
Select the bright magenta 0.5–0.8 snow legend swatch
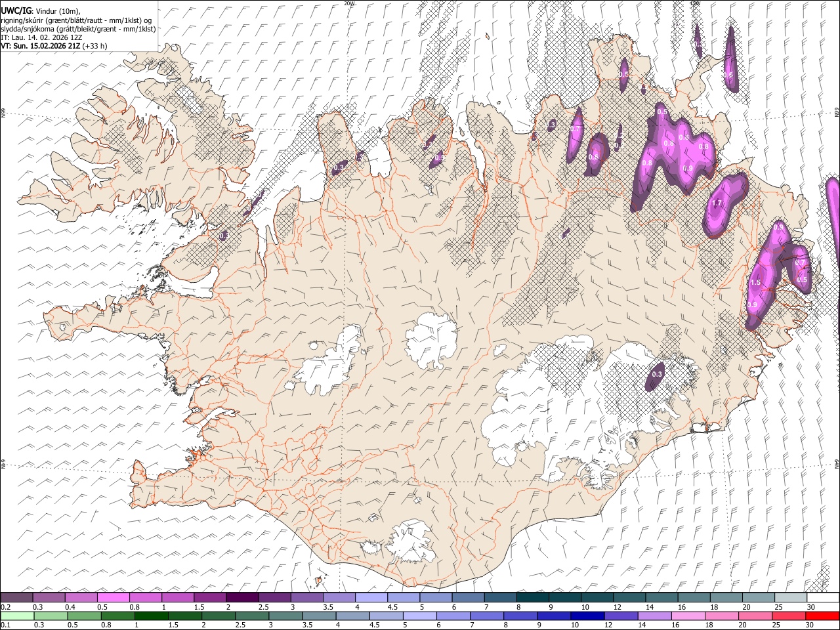(x=114, y=598)
